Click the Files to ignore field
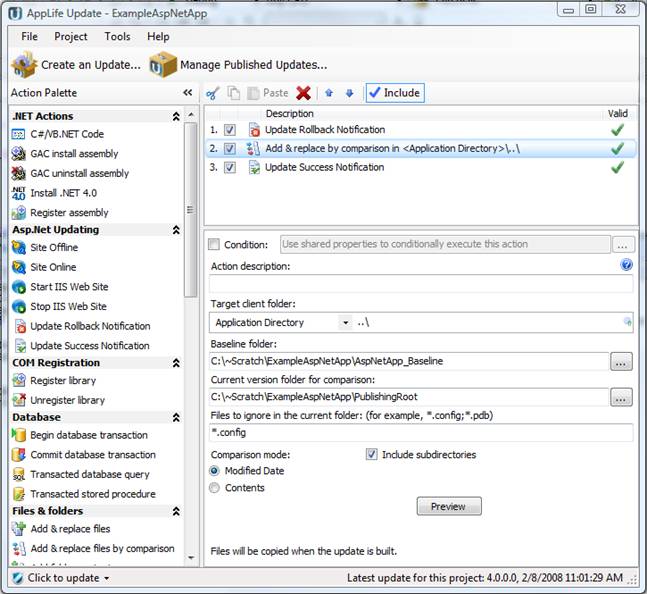 [x=421, y=433]
